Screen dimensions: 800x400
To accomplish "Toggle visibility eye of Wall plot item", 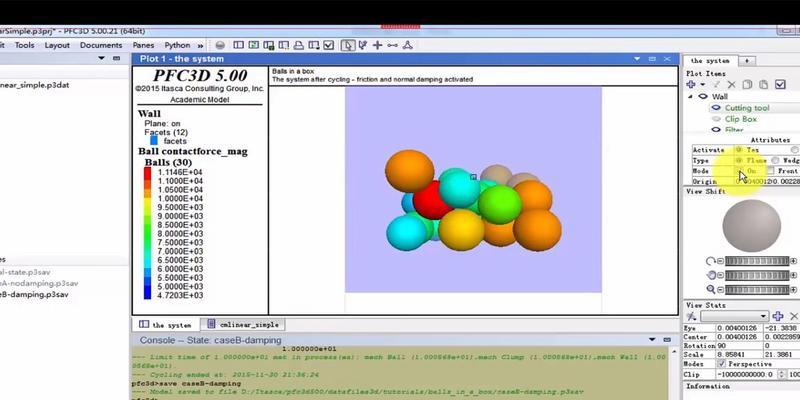I will coord(703,96).
